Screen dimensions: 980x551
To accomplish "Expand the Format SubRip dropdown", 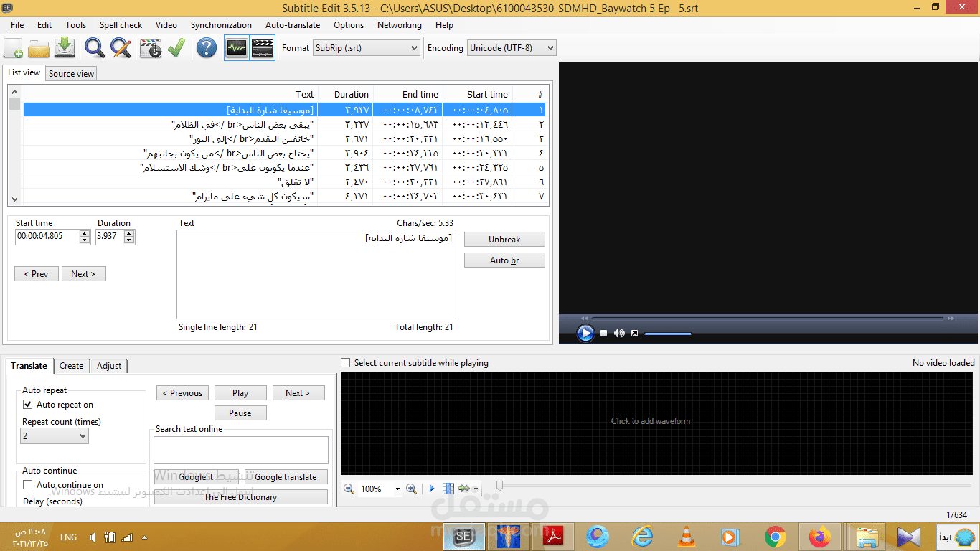I will coord(414,48).
